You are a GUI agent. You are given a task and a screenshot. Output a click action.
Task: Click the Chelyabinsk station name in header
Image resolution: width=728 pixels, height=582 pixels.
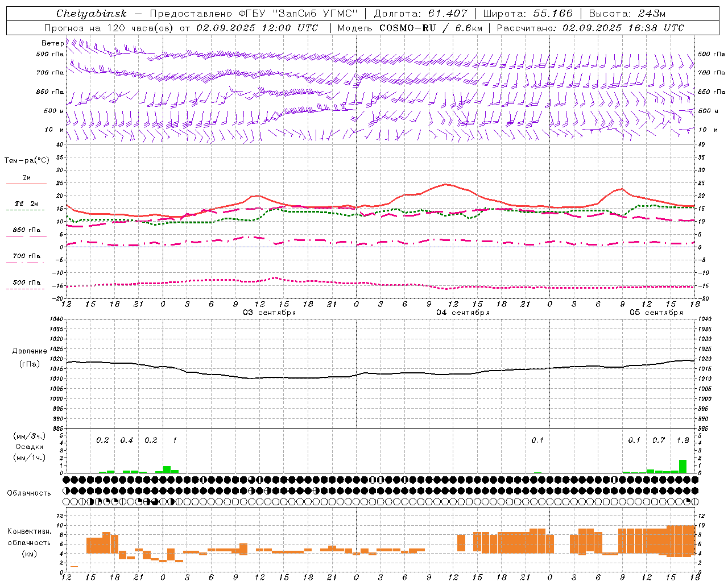(92, 14)
